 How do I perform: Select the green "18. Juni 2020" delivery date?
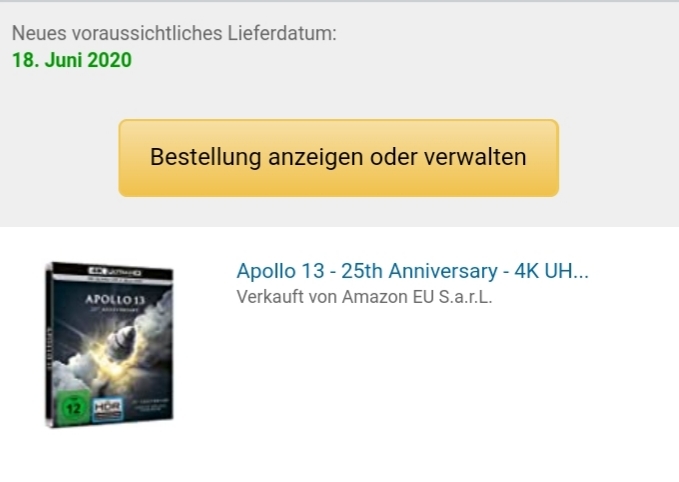click(72, 60)
